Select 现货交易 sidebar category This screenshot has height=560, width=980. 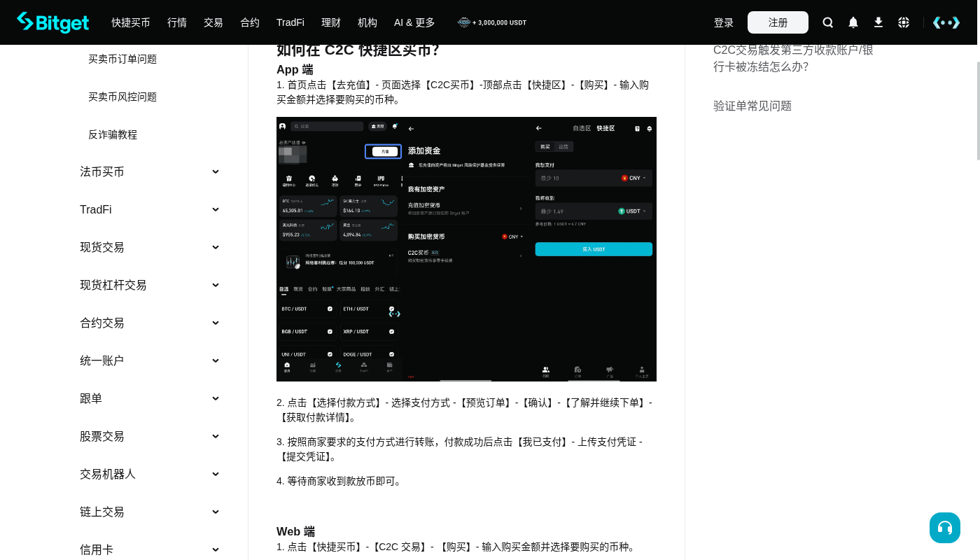point(102,247)
